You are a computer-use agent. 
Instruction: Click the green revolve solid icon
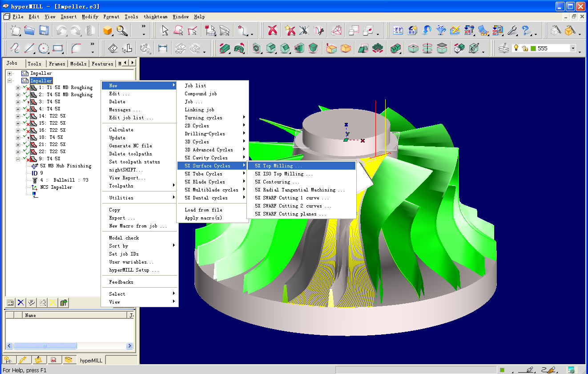[x=239, y=48]
